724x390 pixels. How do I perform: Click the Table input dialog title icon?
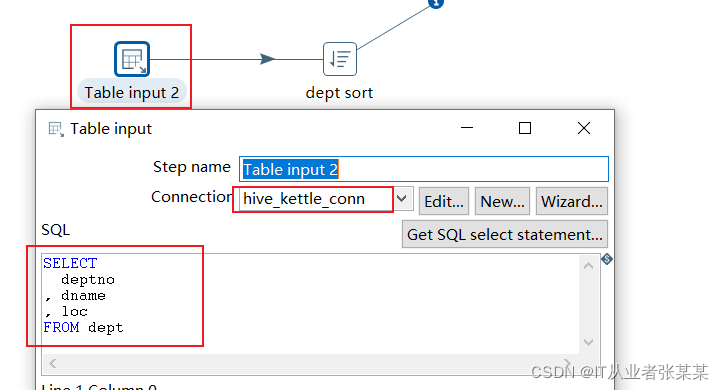tap(56, 129)
